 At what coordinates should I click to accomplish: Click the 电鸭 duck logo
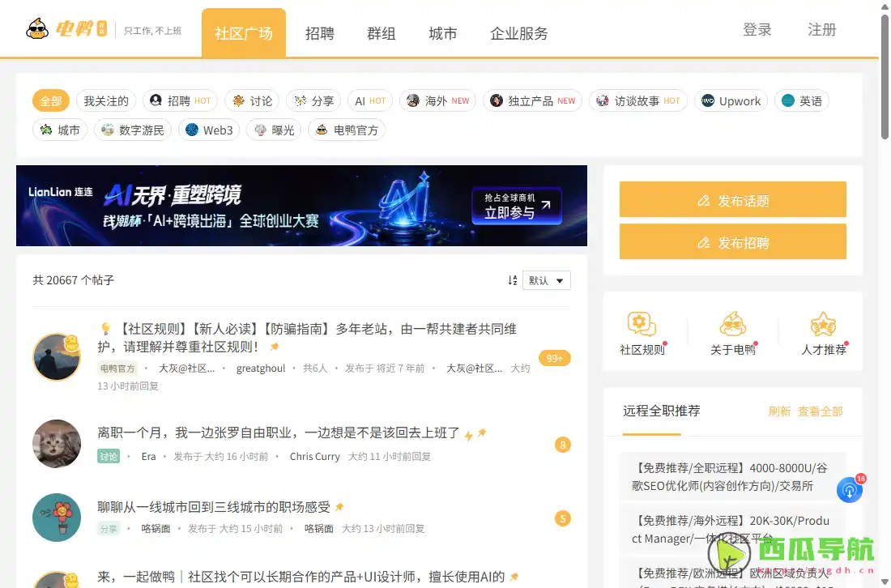66,28
